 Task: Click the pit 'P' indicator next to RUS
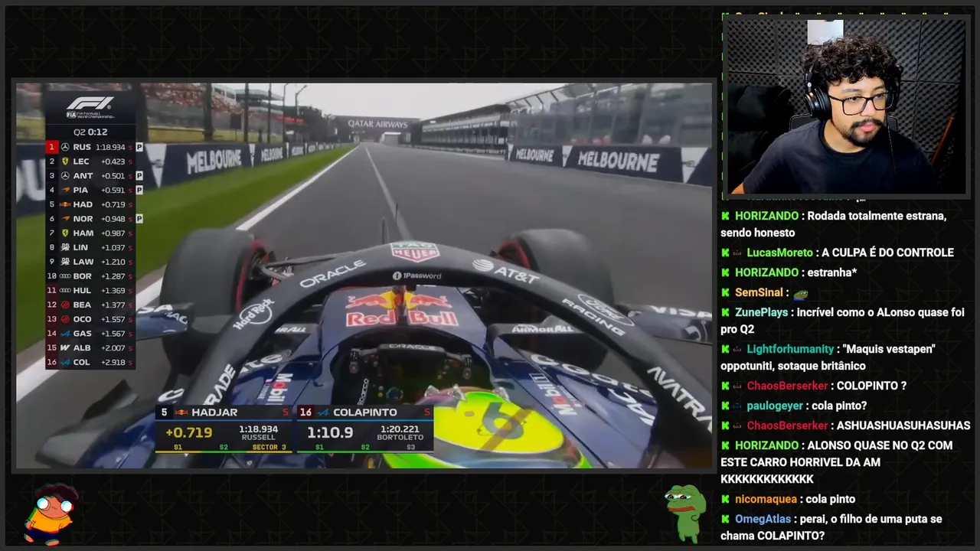coord(139,147)
